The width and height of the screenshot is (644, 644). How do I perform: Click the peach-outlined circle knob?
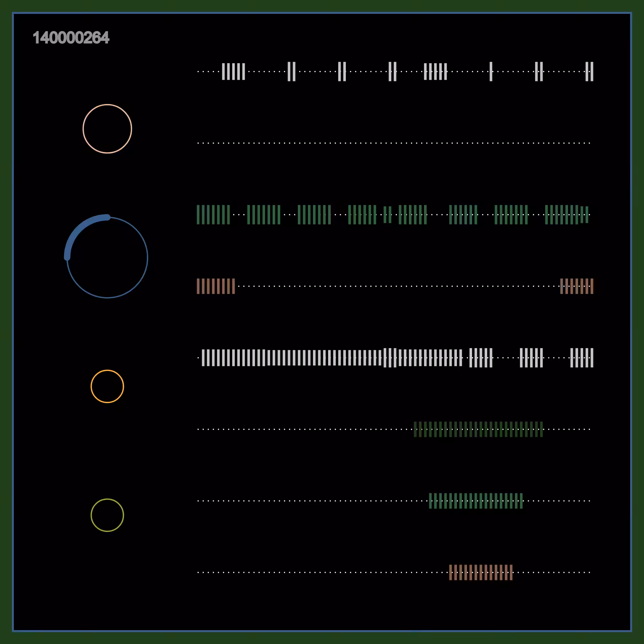click(107, 129)
